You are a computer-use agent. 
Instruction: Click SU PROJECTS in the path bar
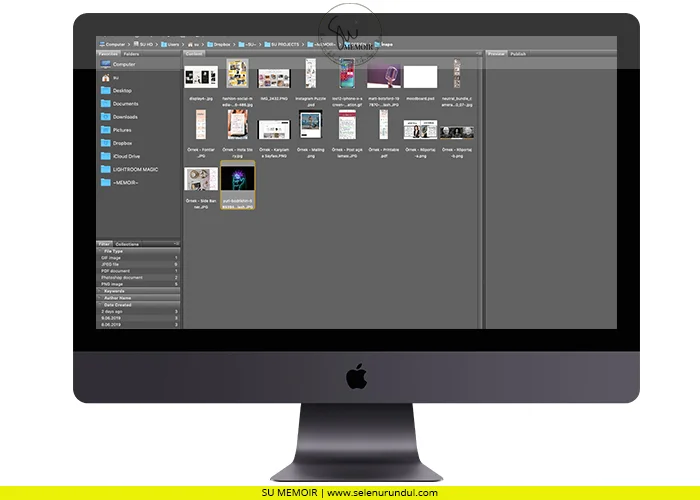point(282,44)
